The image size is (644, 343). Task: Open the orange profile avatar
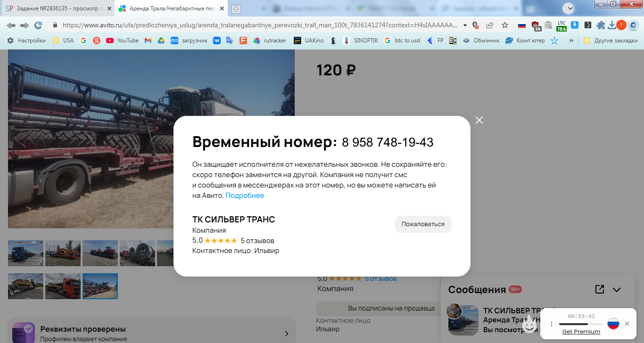click(621, 25)
